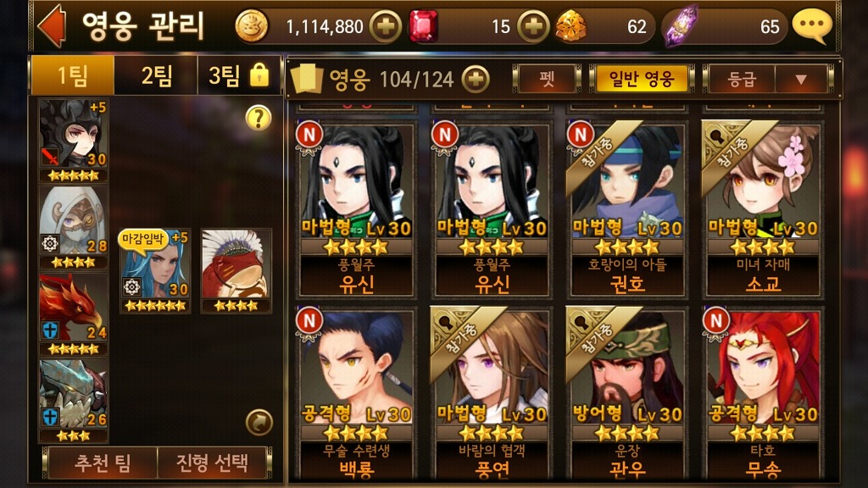Add rubies with the plus icon

[x=533, y=26]
